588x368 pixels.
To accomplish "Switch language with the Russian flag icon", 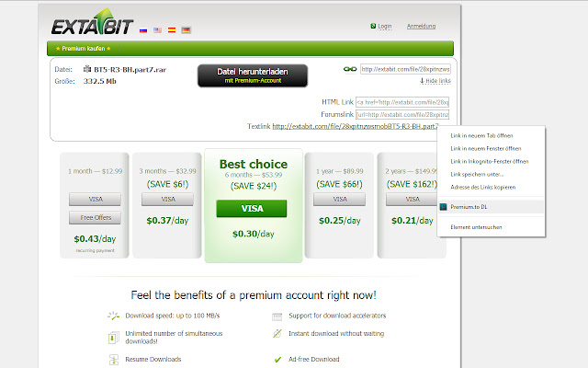I will click(143, 30).
